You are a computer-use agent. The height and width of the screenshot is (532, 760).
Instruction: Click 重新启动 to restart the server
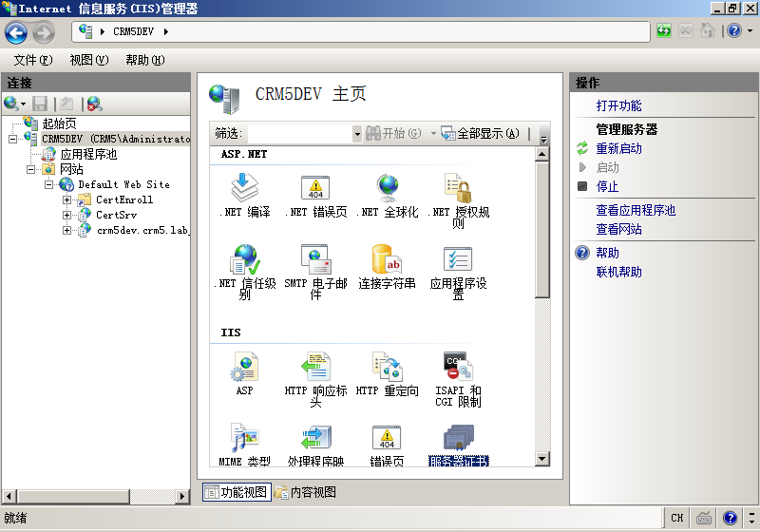pos(619,148)
